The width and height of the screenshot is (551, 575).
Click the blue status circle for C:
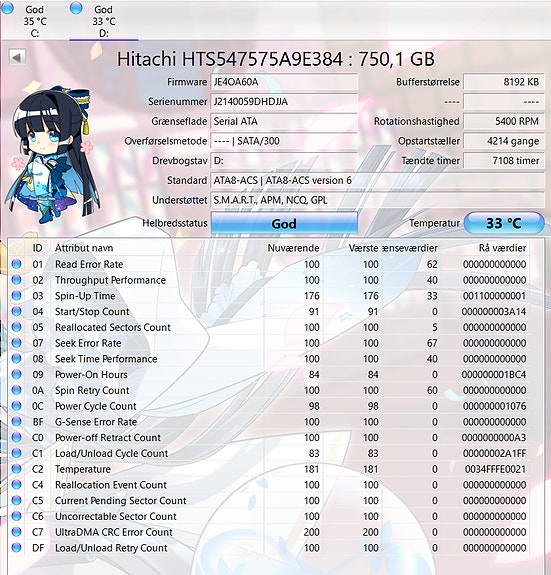(x=7, y=8)
